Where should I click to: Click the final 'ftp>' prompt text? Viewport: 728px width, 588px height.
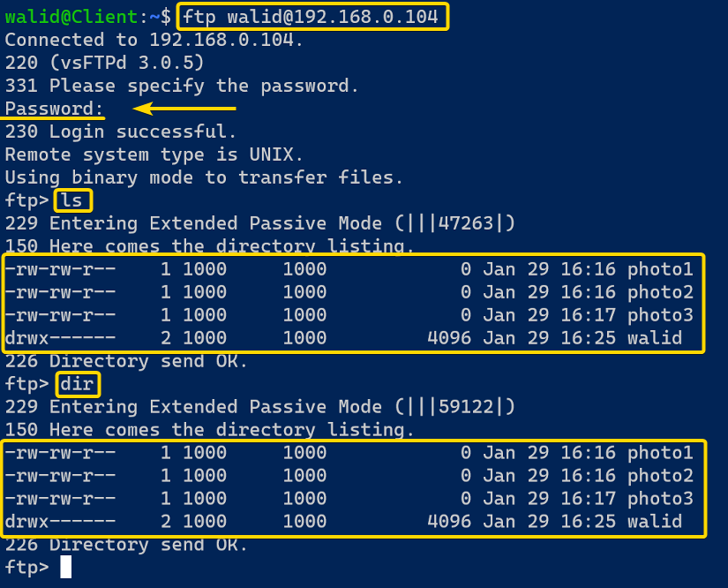pyautogui.click(x=27, y=567)
